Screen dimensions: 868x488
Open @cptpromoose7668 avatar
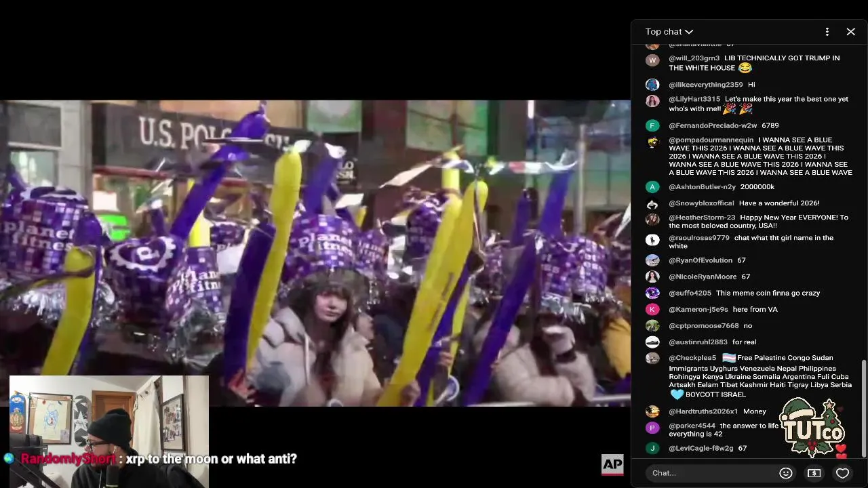pos(652,325)
